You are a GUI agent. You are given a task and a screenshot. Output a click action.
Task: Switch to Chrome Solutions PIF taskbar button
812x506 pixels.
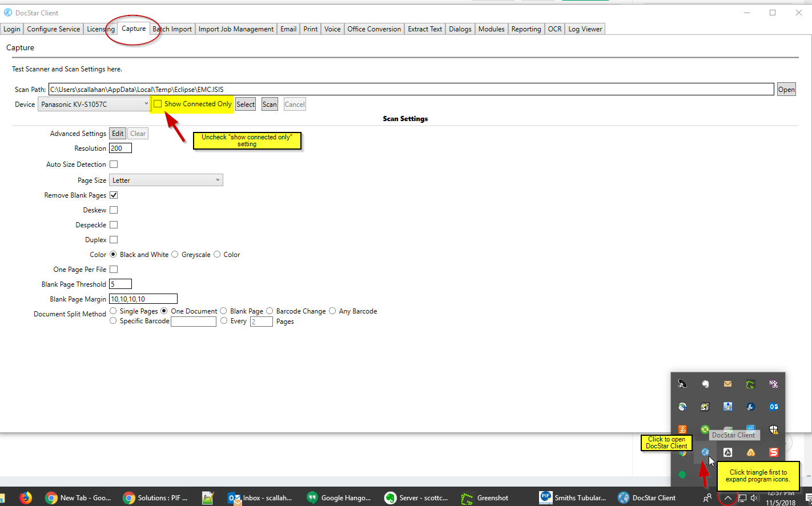point(156,497)
